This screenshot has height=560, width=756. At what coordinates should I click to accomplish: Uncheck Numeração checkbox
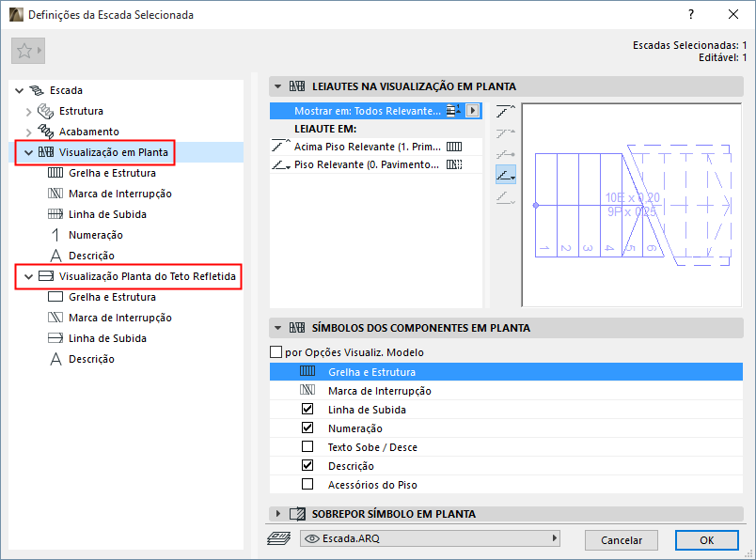(307, 428)
